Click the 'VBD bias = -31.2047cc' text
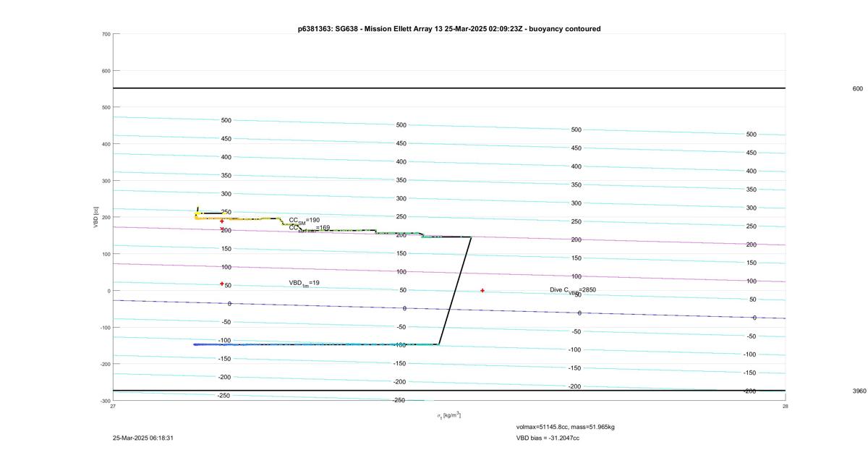The image size is (868, 450). (548, 438)
